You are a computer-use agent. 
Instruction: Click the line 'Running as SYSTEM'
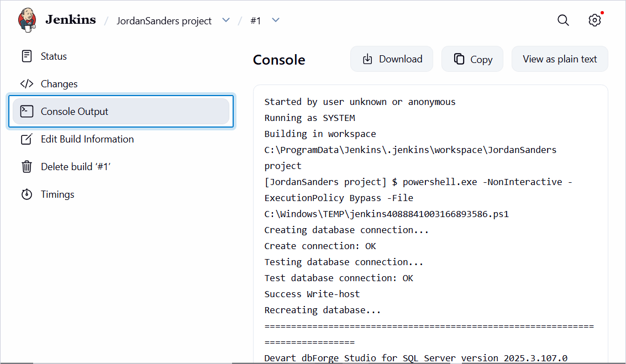309,118
